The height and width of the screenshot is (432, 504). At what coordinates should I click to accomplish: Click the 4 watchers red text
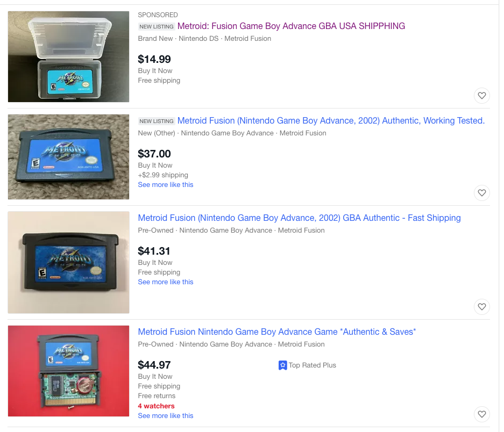click(x=156, y=406)
